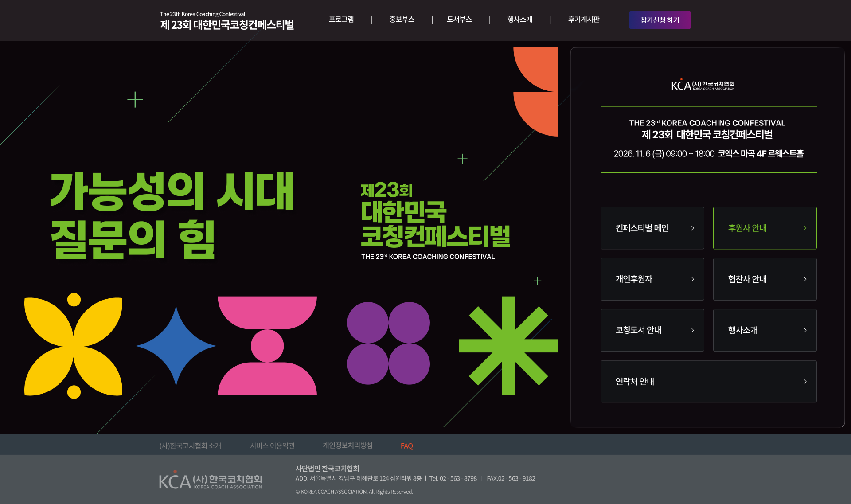Viewport: 851px width, 504px height.
Task: Click the venue text 코엑스 마곡 4F 르웨스트홀
Action: pyautogui.click(x=761, y=154)
